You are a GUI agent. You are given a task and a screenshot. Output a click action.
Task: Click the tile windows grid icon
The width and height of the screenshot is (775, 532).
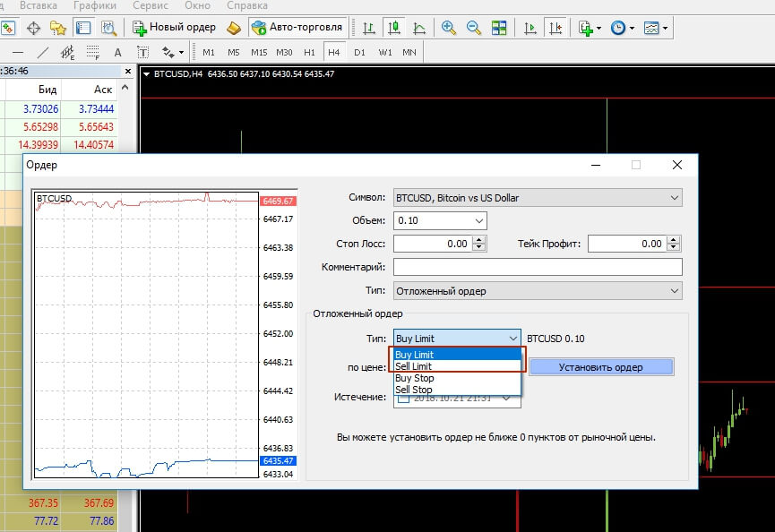coord(498,28)
